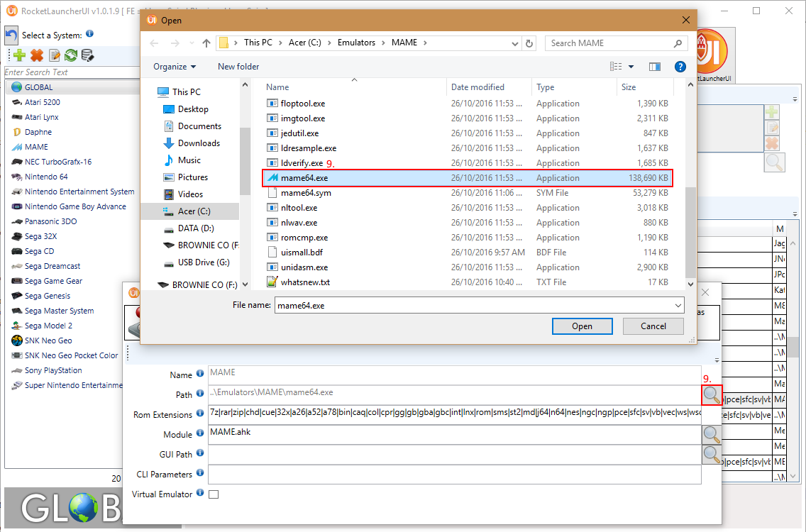Click the info icon next to Rom Extensions label

(x=200, y=414)
